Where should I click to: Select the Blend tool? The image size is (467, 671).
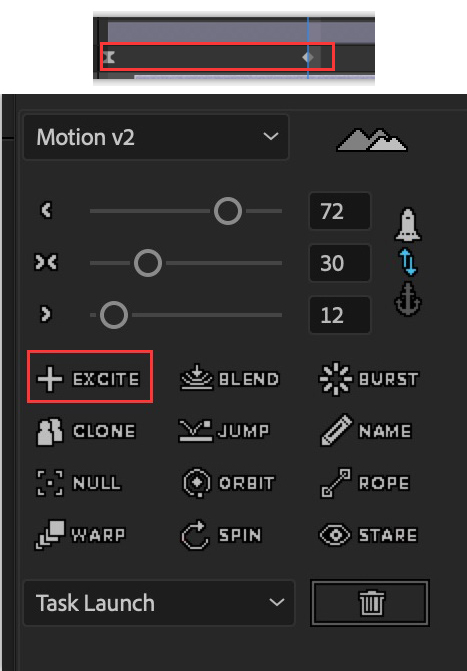(229, 379)
